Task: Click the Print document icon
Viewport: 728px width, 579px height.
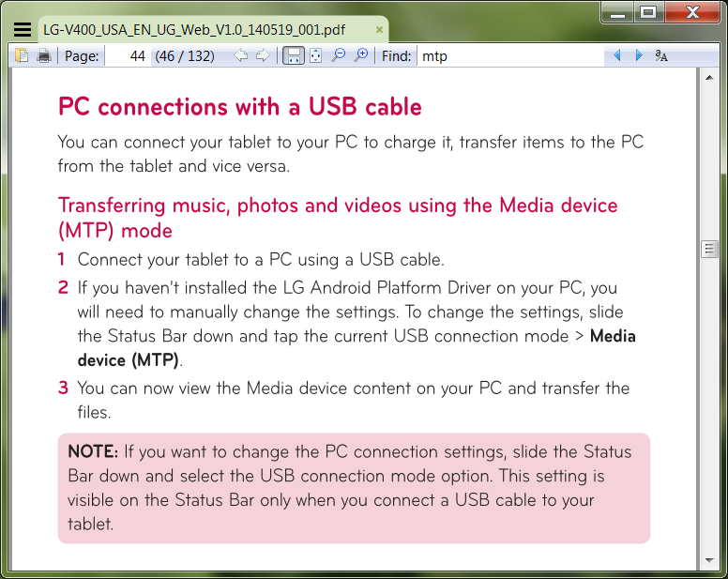Action: click(43, 56)
